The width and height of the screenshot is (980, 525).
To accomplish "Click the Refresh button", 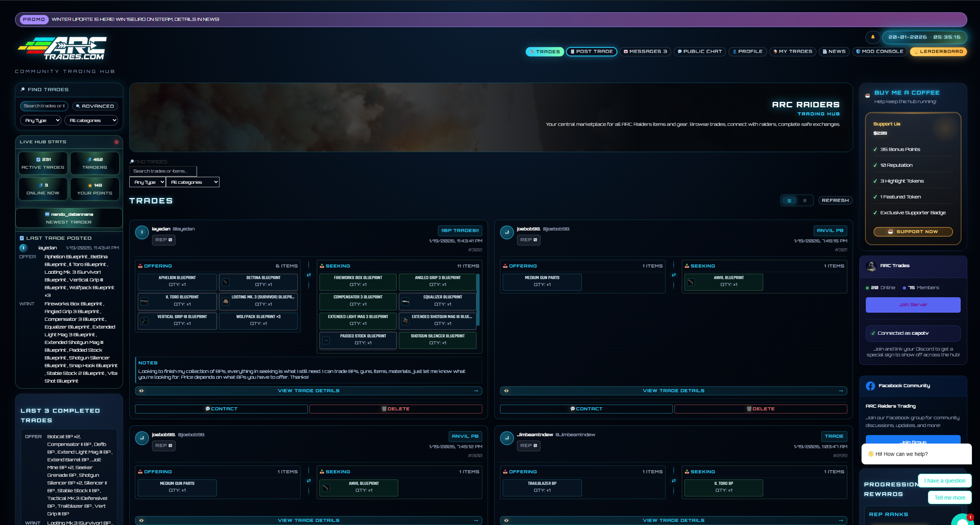I will click(835, 200).
